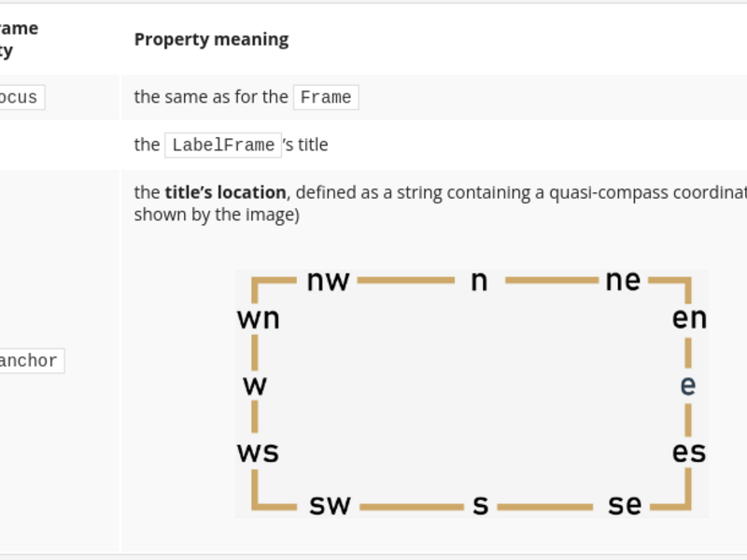Click the anchor property code label
The image size is (747, 560).
[x=29, y=361]
